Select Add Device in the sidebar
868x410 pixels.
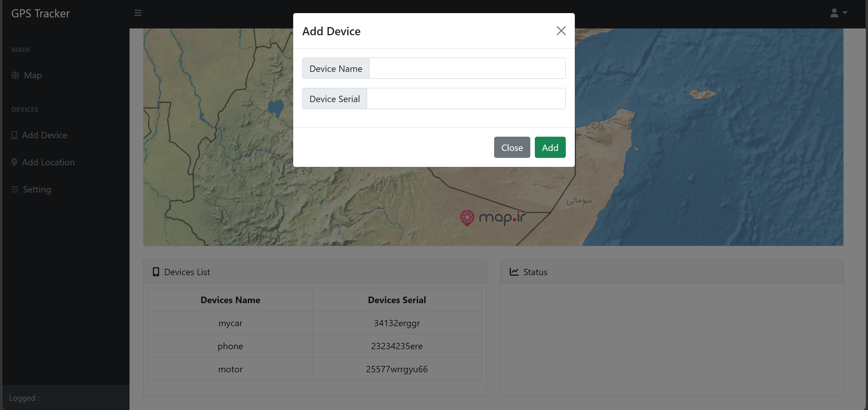[39, 135]
